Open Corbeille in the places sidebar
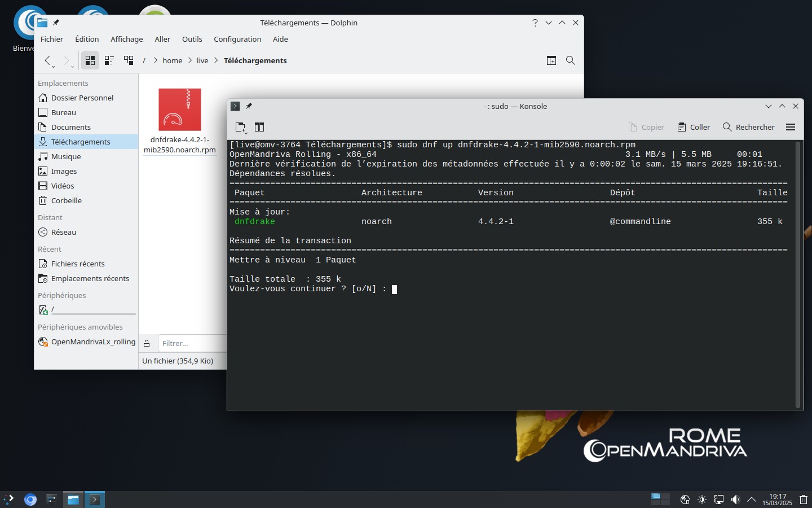 point(67,200)
